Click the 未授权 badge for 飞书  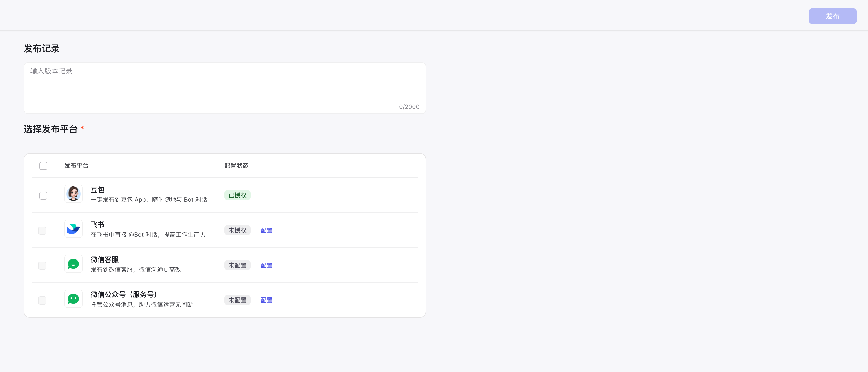pos(237,231)
